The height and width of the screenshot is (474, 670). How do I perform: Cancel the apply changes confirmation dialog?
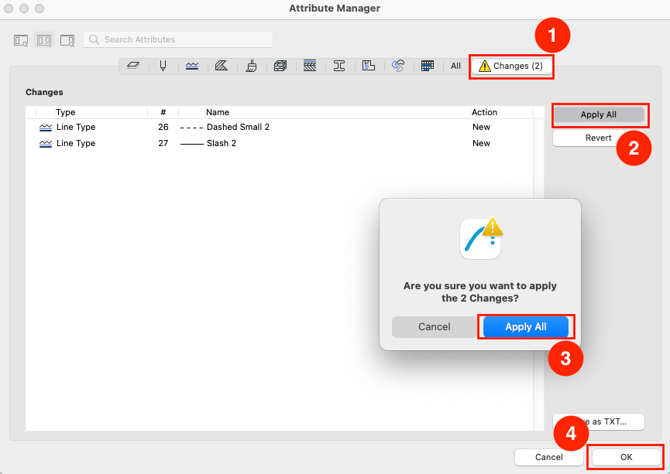tap(434, 327)
